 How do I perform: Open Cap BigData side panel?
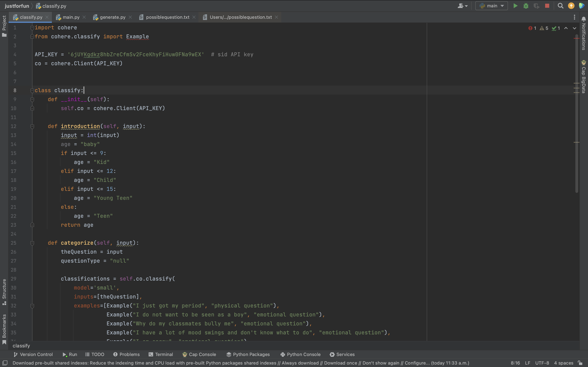pyautogui.click(x=584, y=77)
